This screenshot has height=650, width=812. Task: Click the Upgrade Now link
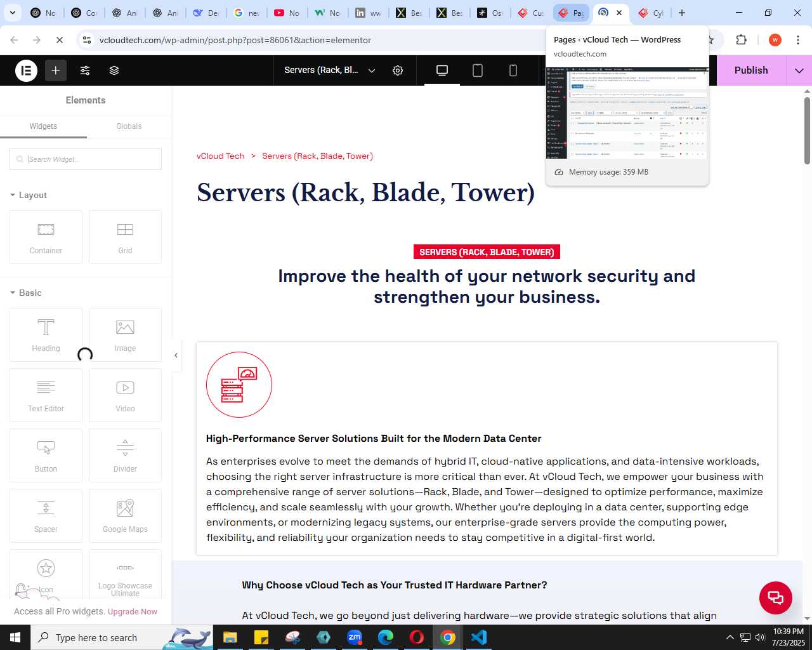[x=133, y=612]
